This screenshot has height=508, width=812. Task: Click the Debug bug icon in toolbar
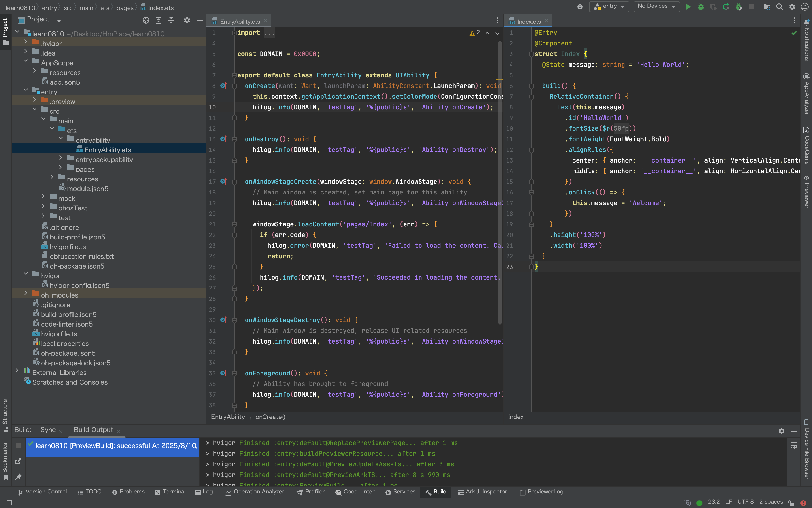click(701, 7)
